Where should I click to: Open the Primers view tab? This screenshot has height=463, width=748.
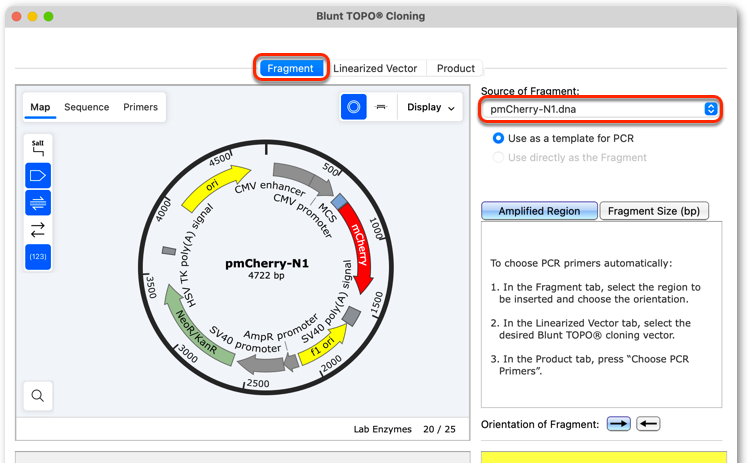point(140,107)
